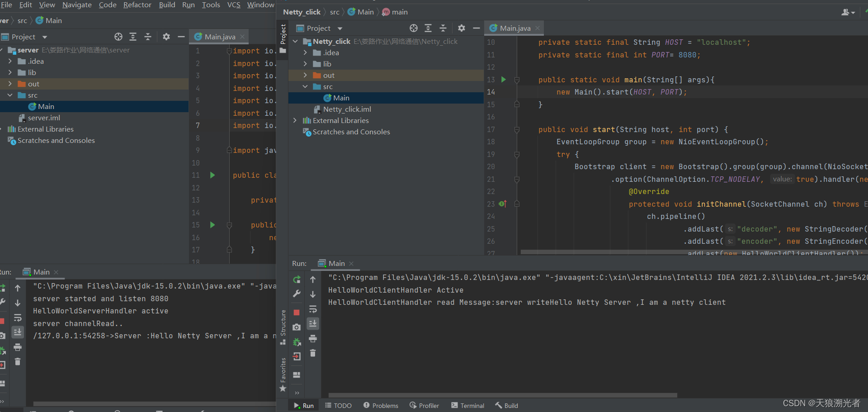Open the Problems tool window

(381, 406)
